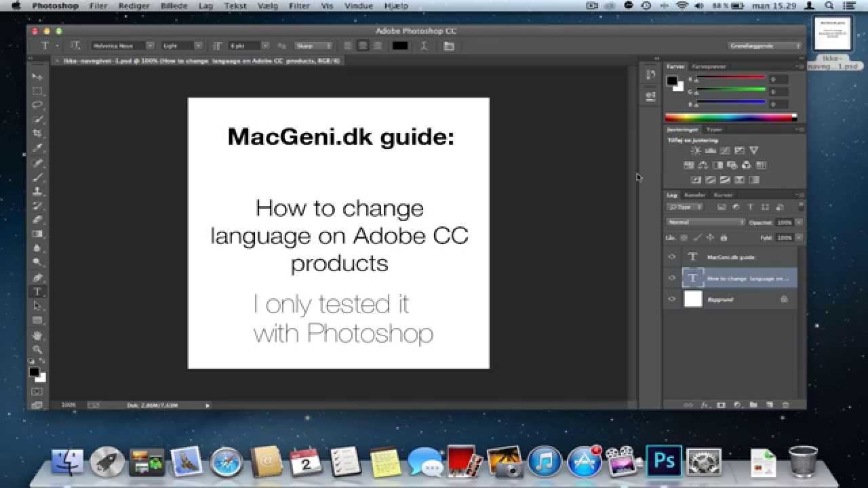Toggle center text alignment
The width and height of the screenshot is (868, 488).
click(363, 45)
